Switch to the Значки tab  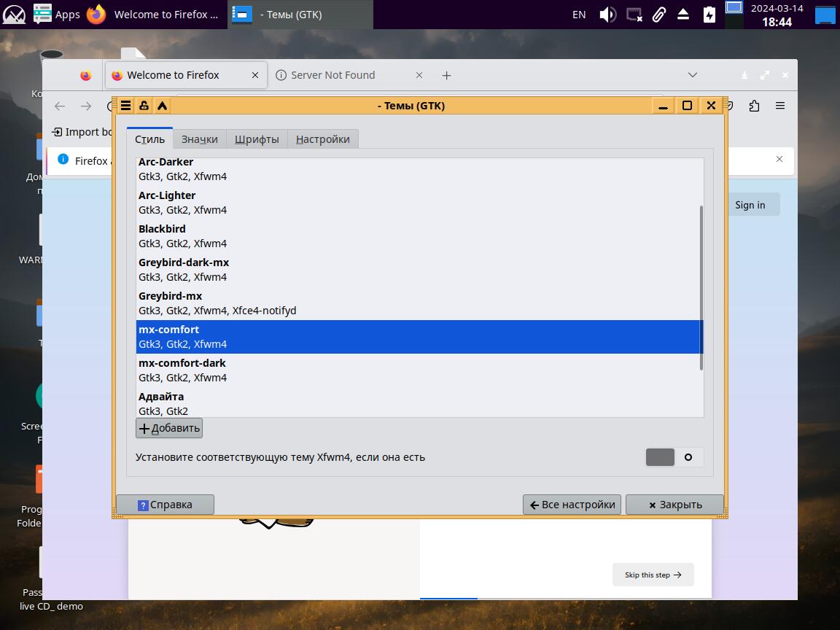click(x=199, y=139)
